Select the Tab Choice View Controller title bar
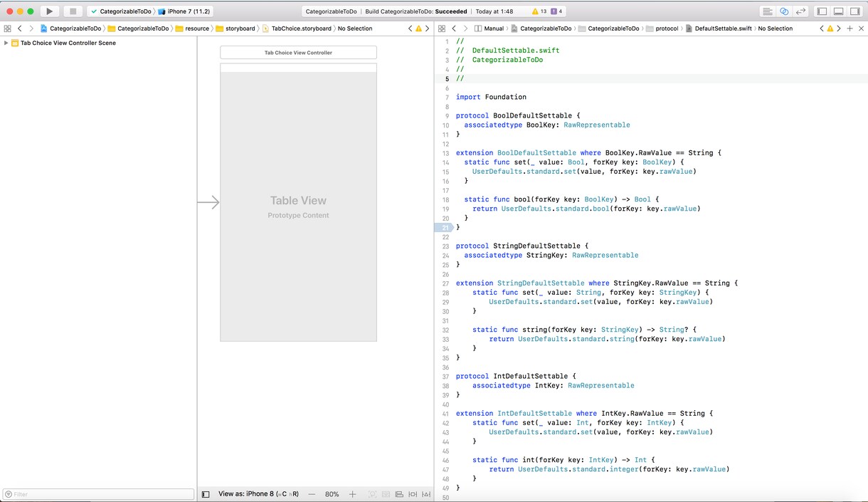The image size is (868, 502). (298, 53)
